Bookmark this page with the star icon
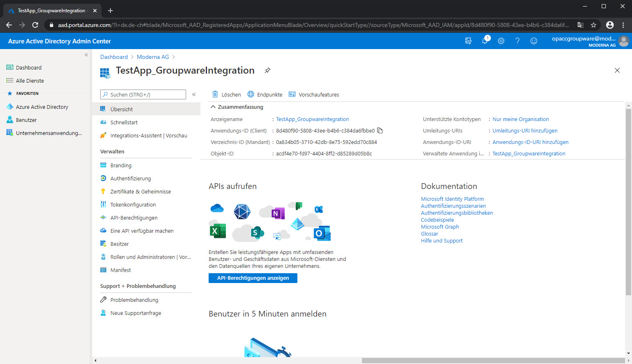This screenshot has width=632, height=364. coord(594,25)
